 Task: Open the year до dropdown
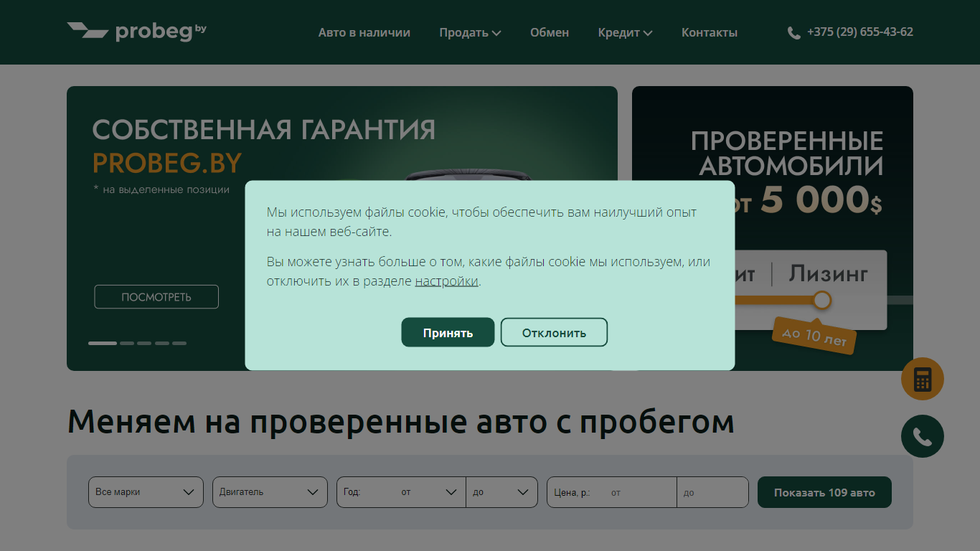(x=501, y=492)
